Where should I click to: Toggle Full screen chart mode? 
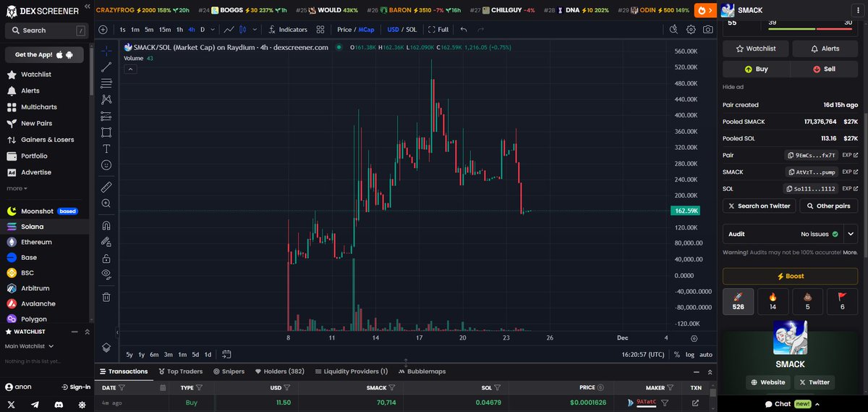click(438, 30)
